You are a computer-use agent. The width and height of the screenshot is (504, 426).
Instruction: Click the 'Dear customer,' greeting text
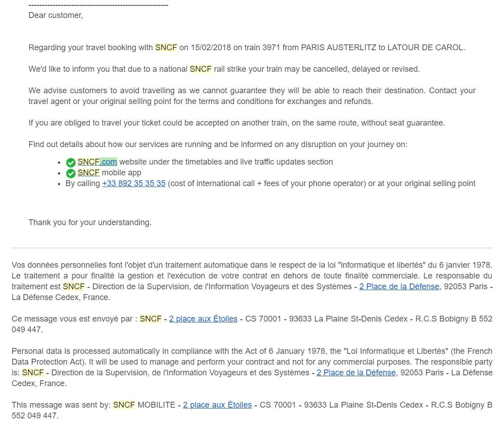point(56,15)
